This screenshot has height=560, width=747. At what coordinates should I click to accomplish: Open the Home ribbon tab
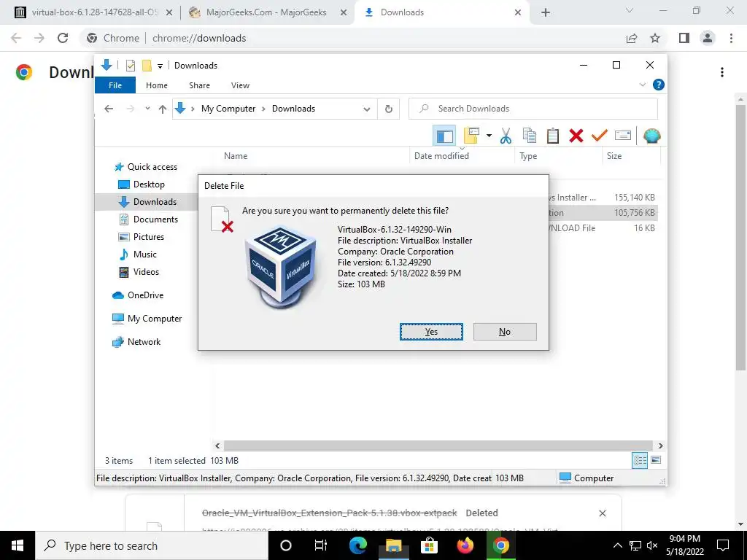click(x=157, y=85)
